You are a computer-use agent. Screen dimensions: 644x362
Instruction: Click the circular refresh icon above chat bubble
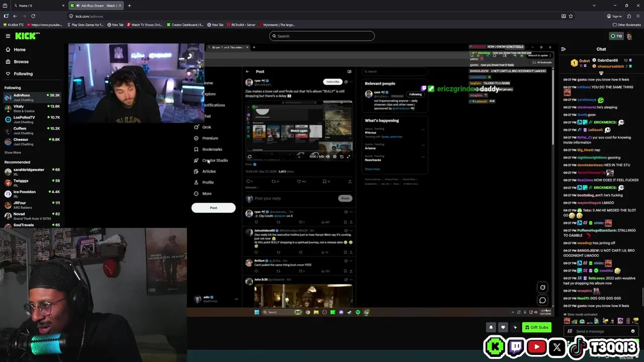542,288
